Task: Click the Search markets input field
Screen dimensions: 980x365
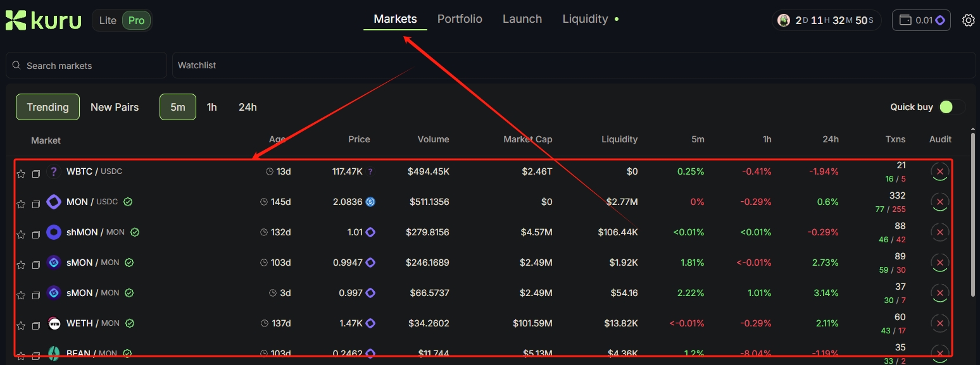Action: point(87,65)
